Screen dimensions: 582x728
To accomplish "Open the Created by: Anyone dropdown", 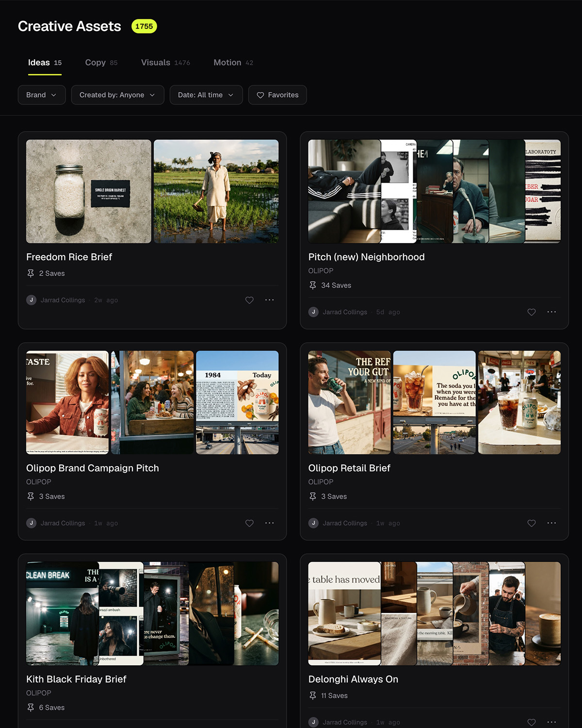I will [x=118, y=95].
